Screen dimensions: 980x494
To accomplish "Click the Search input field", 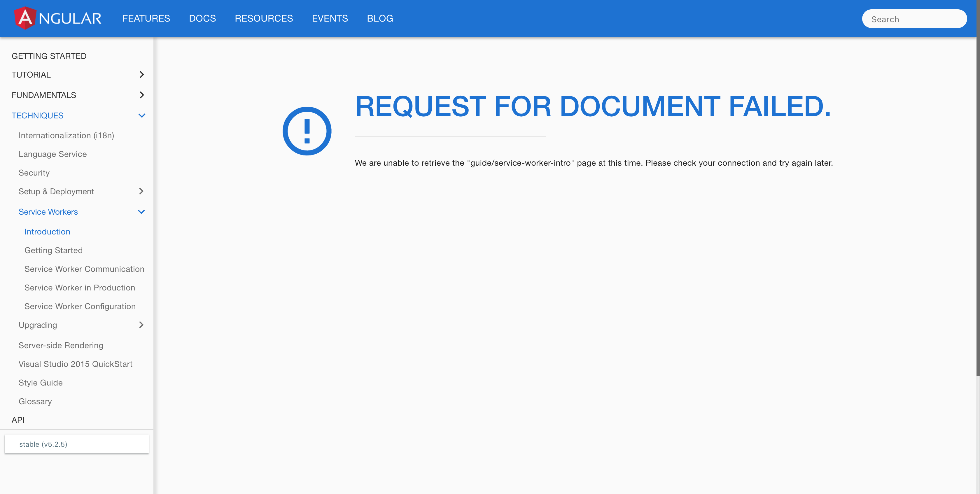I will tap(914, 18).
